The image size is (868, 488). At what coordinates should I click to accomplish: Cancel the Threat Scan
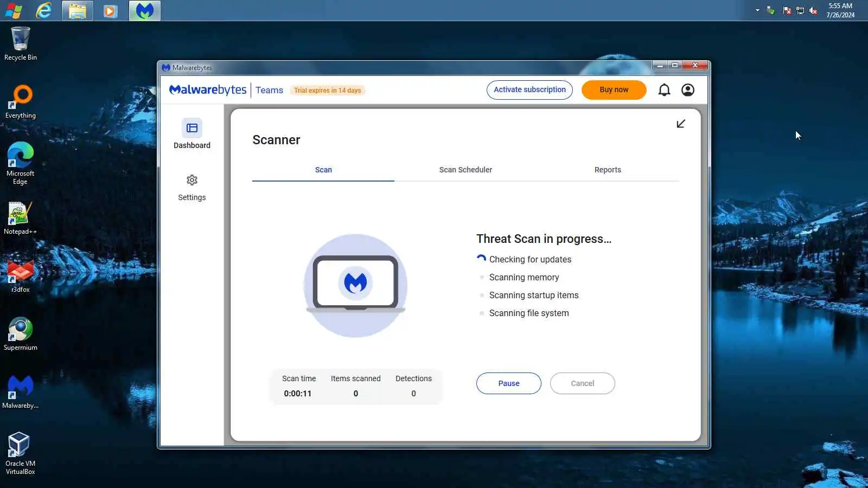(x=583, y=383)
